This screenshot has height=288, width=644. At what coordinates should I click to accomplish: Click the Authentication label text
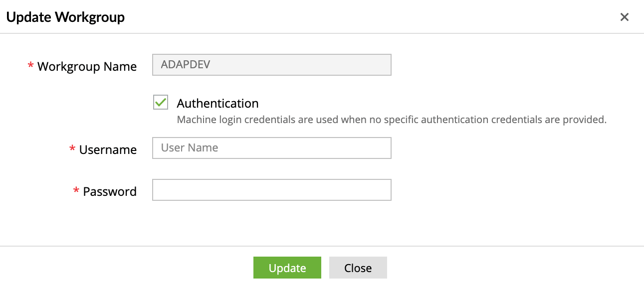(x=217, y=103)
